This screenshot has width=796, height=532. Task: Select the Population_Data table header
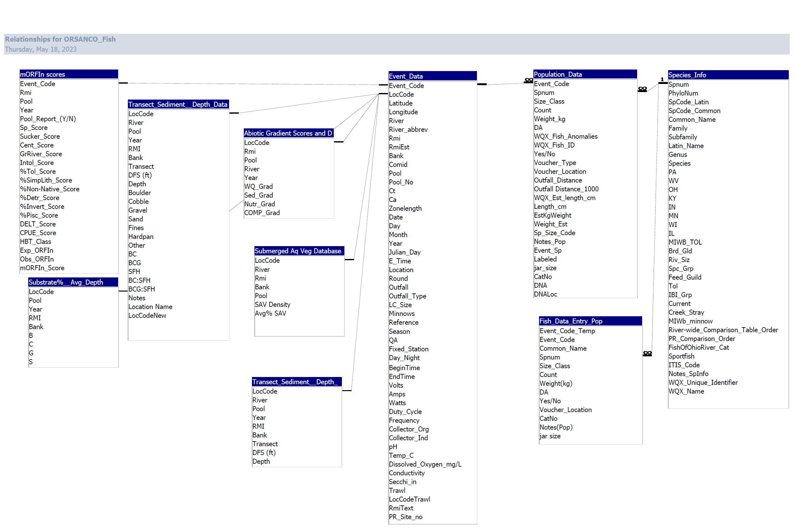pos(585,74)
